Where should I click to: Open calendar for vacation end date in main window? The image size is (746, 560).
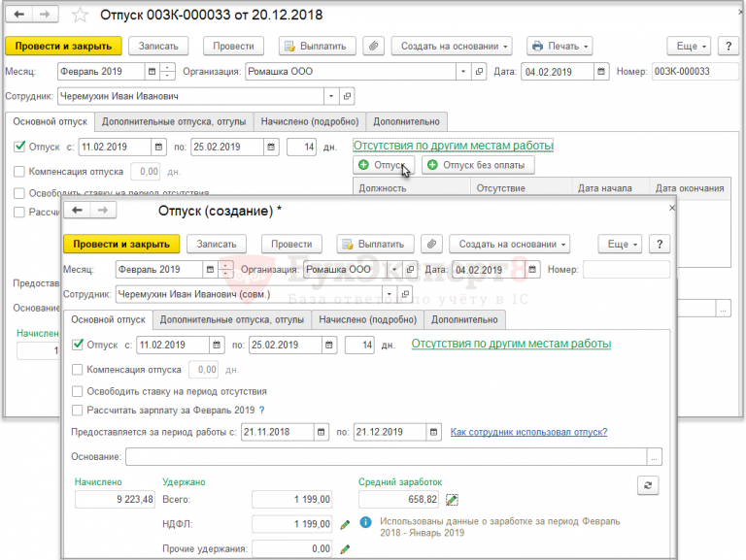coord(271,147)
